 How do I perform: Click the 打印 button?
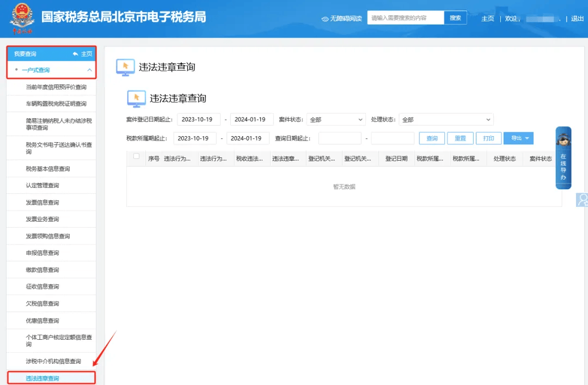pos(488,138)
